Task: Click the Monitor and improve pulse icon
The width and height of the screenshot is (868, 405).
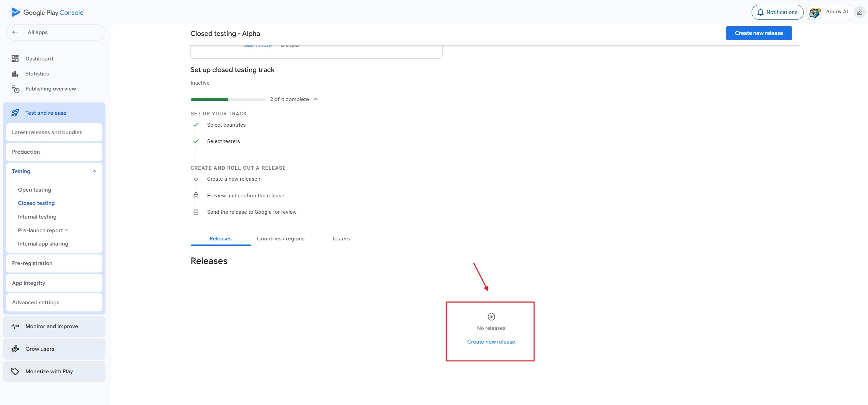Action: [x=15, y=326]
